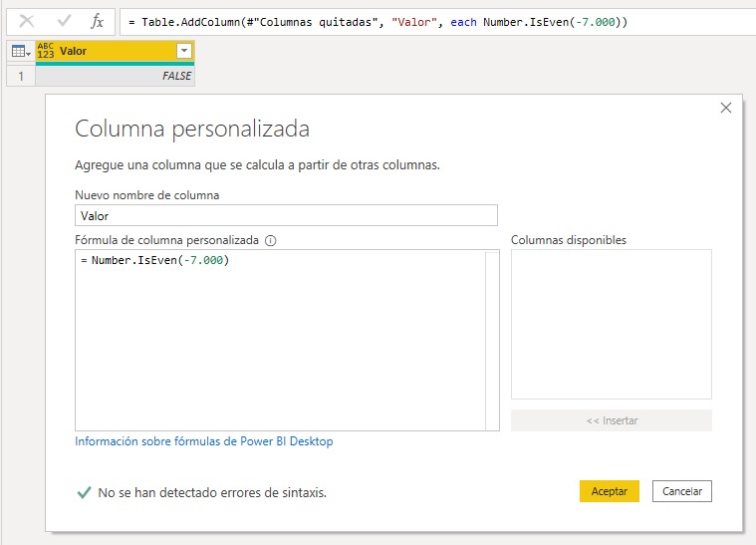The width and height of the screenshot is (756, 545).
Task: Open the Valor column filter dropdown
Action: (x=184, y=51)
